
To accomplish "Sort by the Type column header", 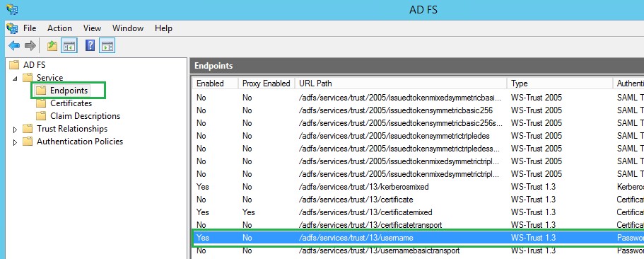I will click(560, 84).
